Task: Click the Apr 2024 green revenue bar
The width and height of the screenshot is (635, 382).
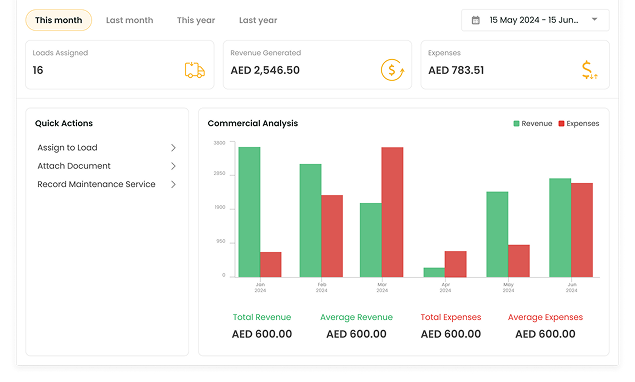Action: tap(434, 272)
